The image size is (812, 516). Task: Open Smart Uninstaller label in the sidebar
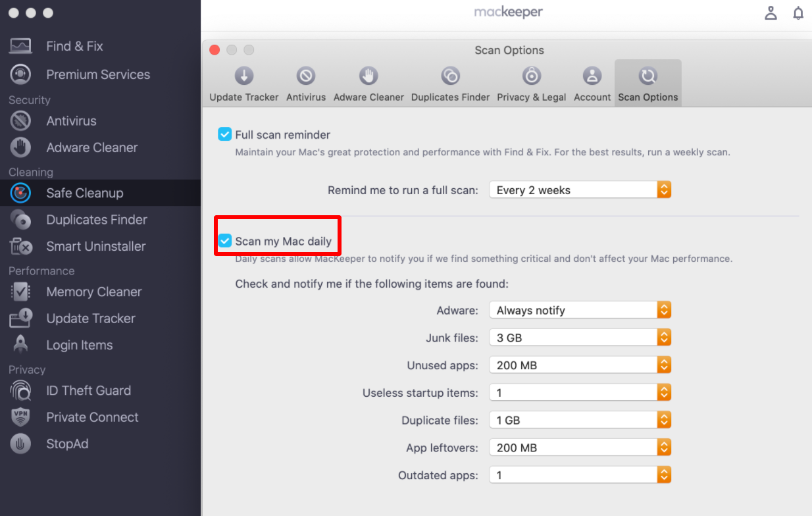96,246
